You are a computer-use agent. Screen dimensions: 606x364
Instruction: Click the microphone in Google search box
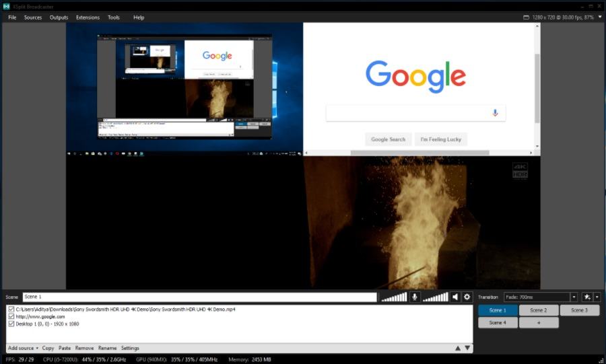click(495, 113)
